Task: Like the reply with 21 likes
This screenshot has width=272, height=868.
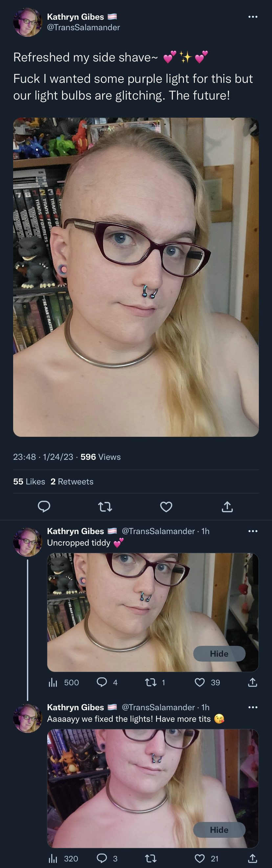Action: 207,858
